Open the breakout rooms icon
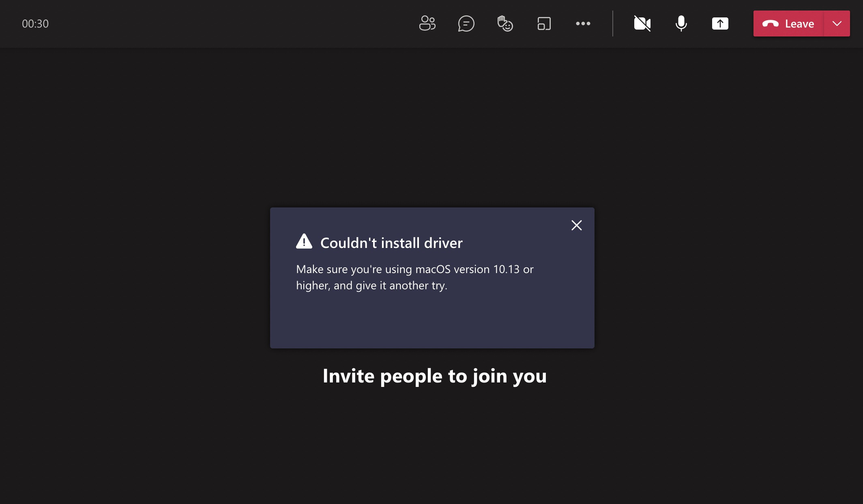The height and width of the screenshot is (504, 863). [x=544, y=23]
